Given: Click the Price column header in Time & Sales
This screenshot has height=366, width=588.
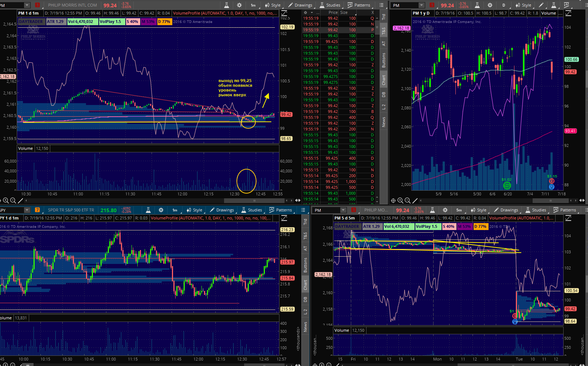Looking at the screenshot, I should [333, 12].
